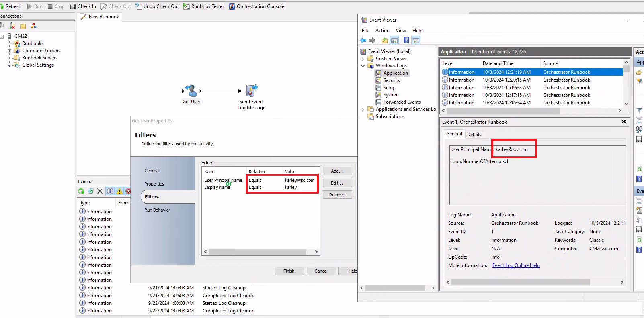Click Undo Check Out in toolbar
Screen dimensions: 644x318
point(157,6)
